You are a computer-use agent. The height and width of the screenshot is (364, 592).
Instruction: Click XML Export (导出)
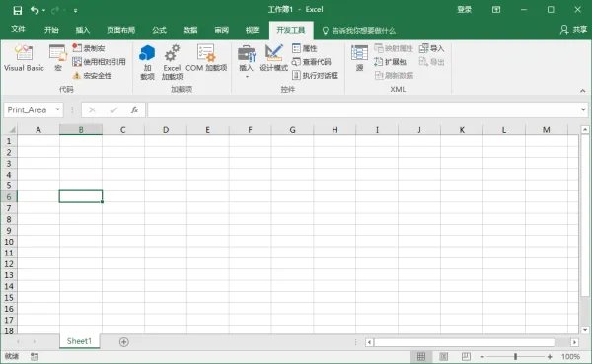coord(431,62)
